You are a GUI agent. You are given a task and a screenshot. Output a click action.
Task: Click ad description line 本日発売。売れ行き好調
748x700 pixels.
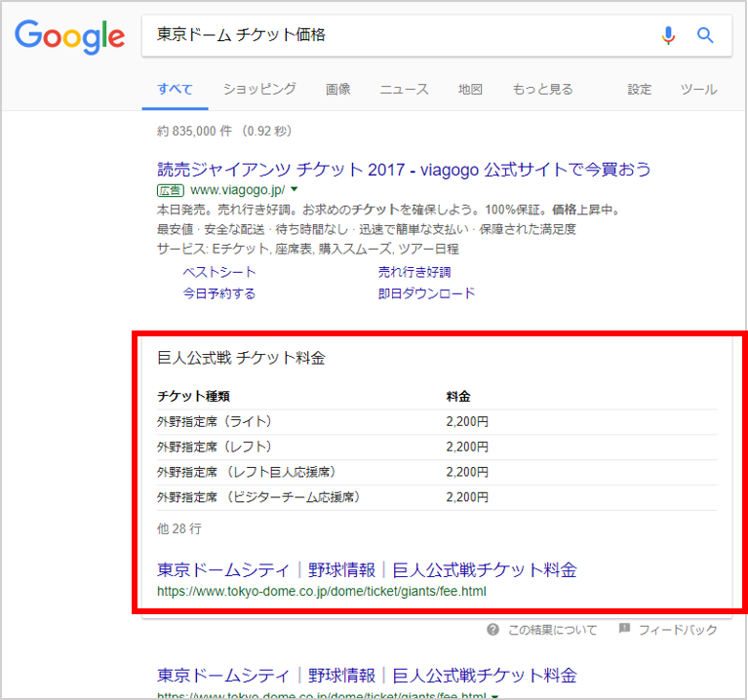(388, 210)
